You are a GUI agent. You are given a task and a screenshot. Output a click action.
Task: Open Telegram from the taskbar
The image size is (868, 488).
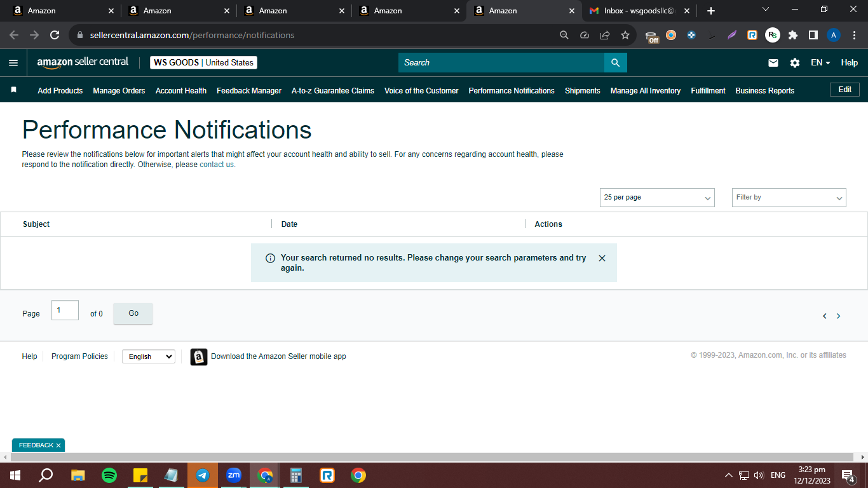click(203, 475)
